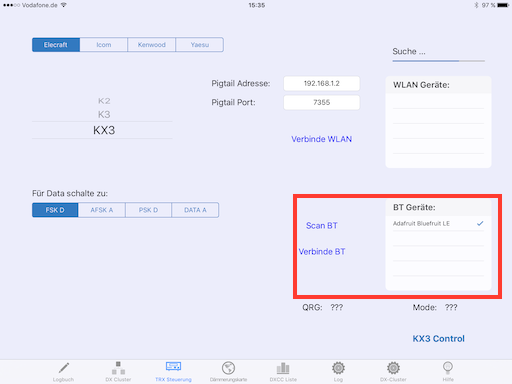Viewport: 512px width, 384px height.
Task: Click the Suche progress bar
Action: [x=439, y=61]
